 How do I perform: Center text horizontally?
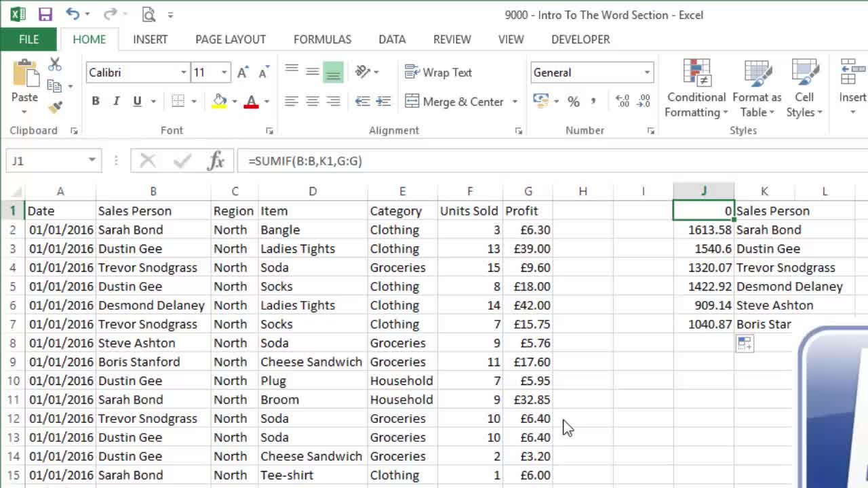[313, 101]
